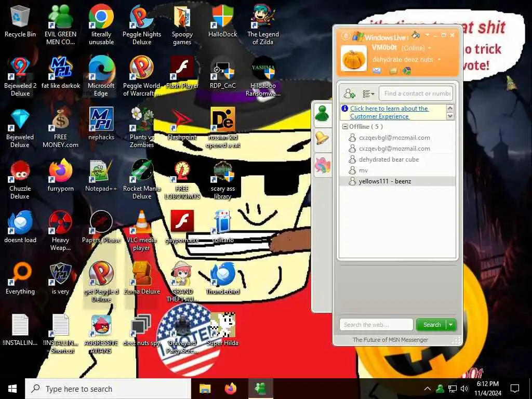Screen dimensions: 532x399
Task: Select contact 'dehydrated bear cube'
Action: click(x=397, y=159)
